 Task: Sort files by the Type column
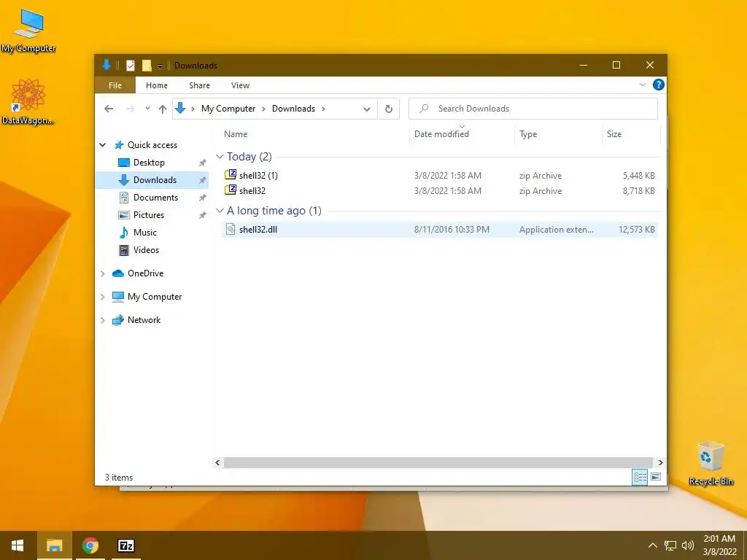click(528, 134)
